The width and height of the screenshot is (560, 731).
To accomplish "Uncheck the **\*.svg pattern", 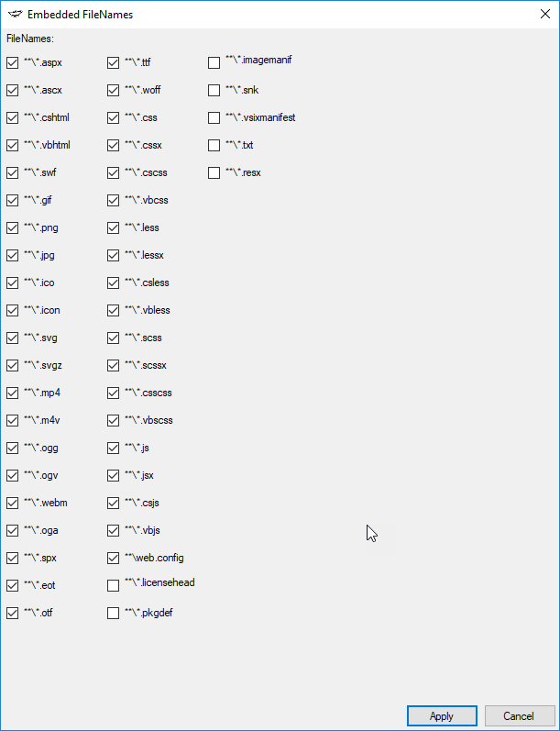I will click(x=13, y=338).
